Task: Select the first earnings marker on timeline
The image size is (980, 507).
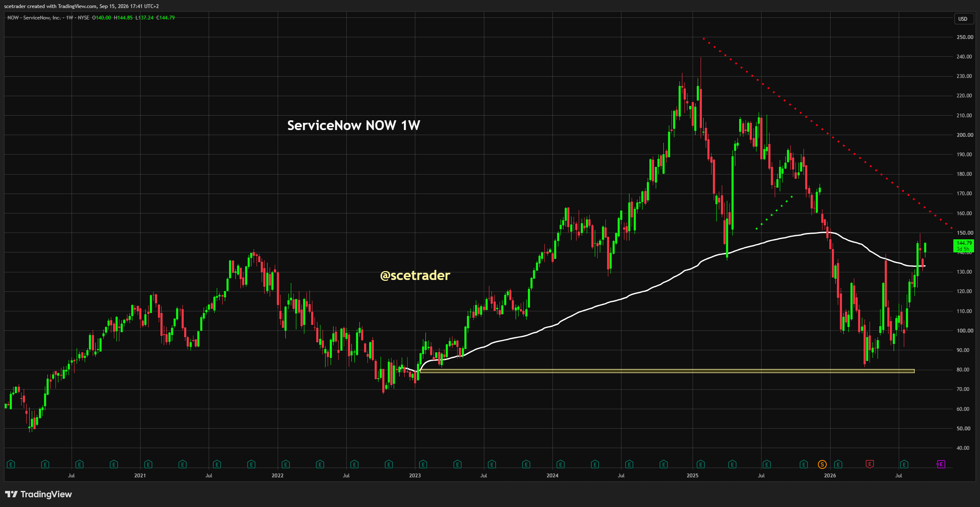Action: (x=11, y=465)
